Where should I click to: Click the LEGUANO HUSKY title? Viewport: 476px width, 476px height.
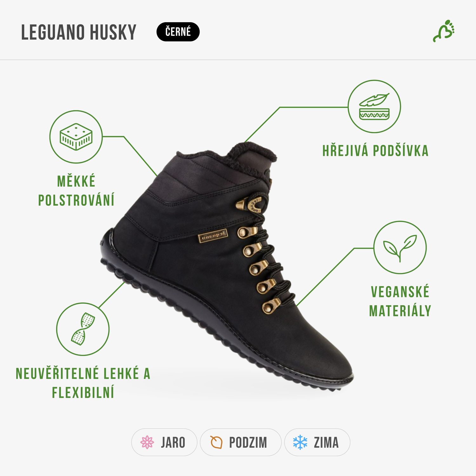[79, 32]
